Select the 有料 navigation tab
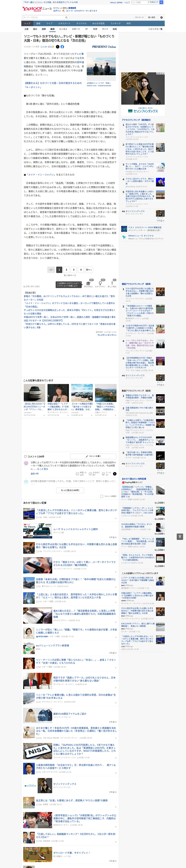Image resolution: width=186 pixels, height=868 pixels. (x=128, y=23)
